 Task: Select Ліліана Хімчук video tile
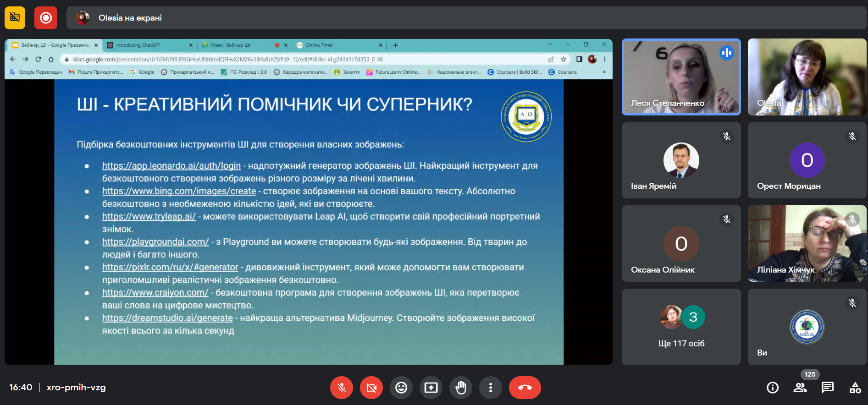(807, 243)
